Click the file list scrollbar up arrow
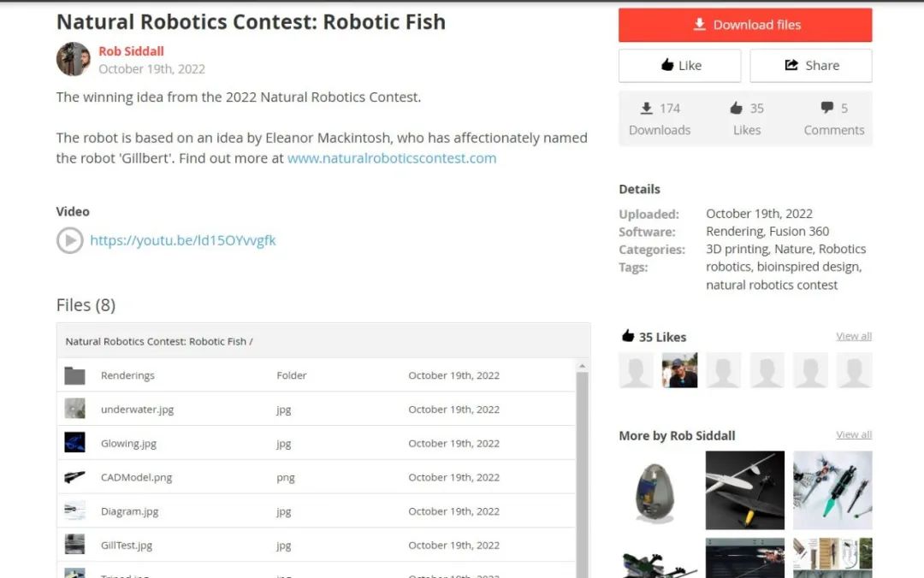The width and height of the screenshot is (924, 578). (583, 366)
